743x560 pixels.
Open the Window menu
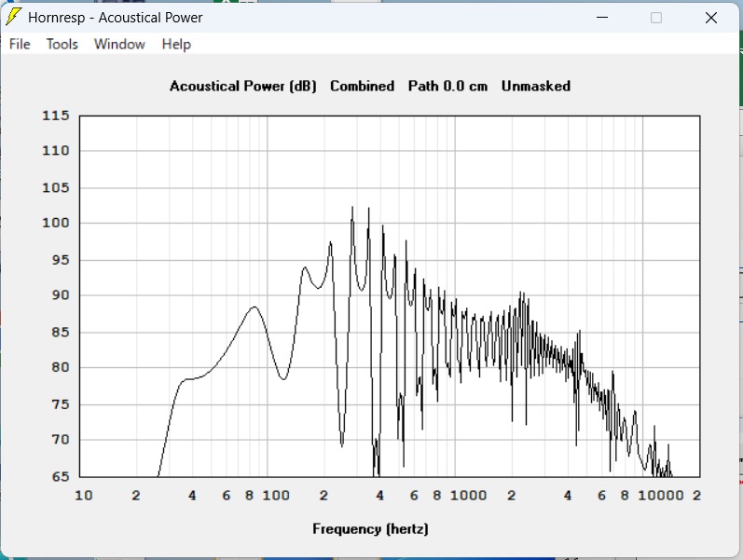point(119,44)
